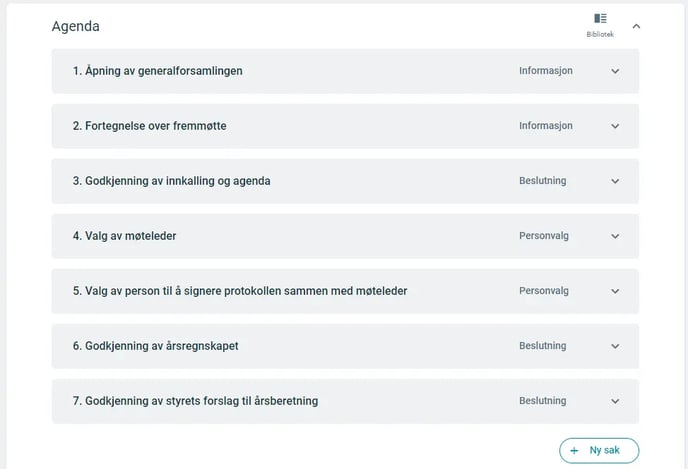688x469 pixels.
Task: Collapse the Agenda section with the up chevron
Action: [x=636, y=26]
